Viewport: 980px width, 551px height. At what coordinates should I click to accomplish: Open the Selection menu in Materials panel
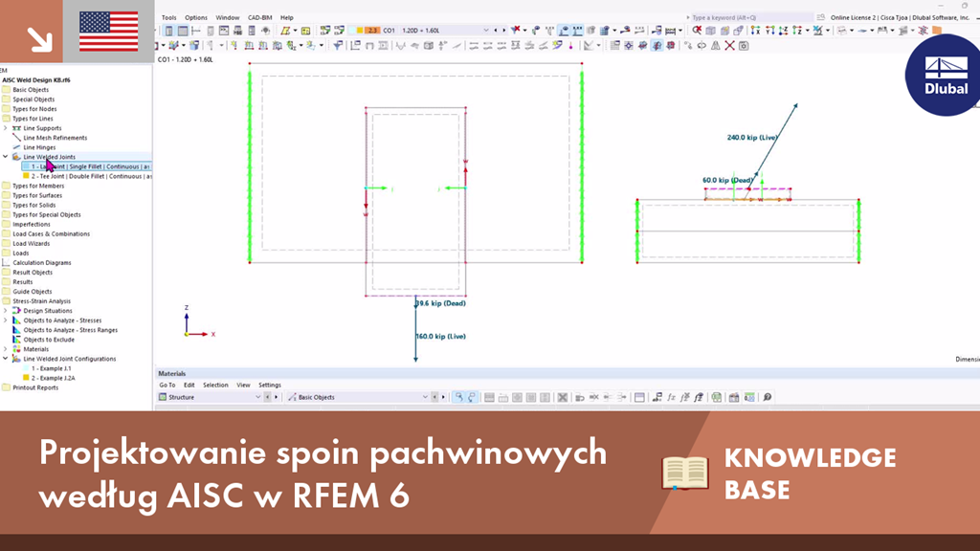(x=215, y=385)
